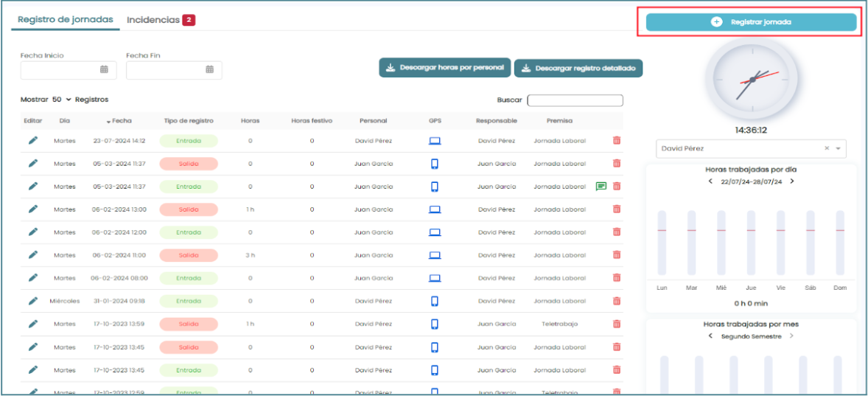The image size is (868, 396).
Task: Select the Registro de jornadas tab
Action: pos(66,20)
